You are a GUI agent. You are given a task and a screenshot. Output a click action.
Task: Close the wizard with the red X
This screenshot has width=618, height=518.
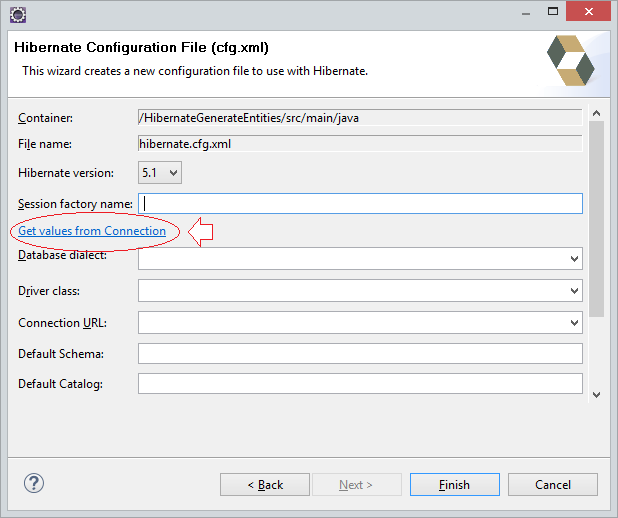588,11
